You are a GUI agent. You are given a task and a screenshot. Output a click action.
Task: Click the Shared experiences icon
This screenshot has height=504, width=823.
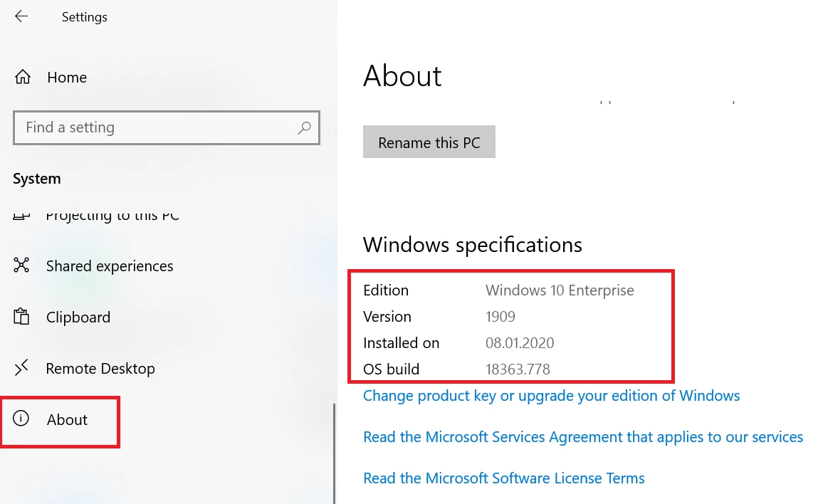click(21, 265)
